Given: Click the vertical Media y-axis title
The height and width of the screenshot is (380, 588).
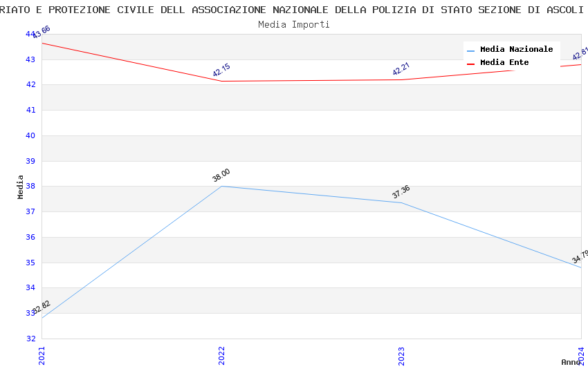Looking at the screenshot, I should tap(21, 187).
